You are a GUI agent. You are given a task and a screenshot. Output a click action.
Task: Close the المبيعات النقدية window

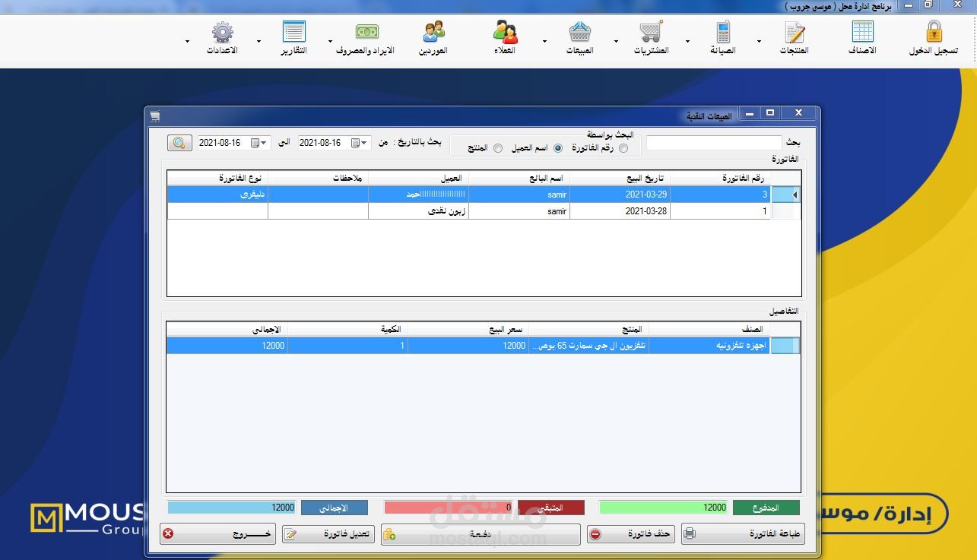click(798, 113)
